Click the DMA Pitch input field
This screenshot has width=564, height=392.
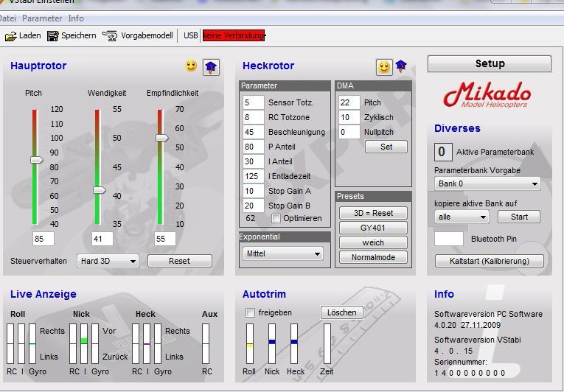pos(349,102)
